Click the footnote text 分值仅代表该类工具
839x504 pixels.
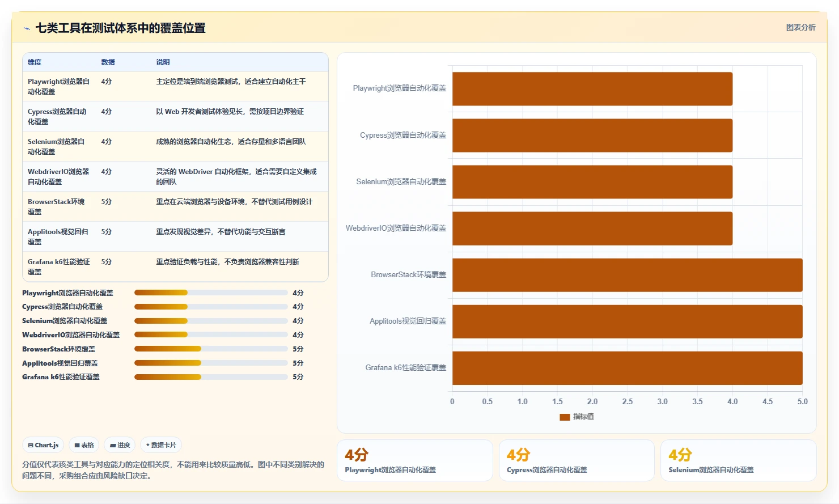[x=173, y=470]
